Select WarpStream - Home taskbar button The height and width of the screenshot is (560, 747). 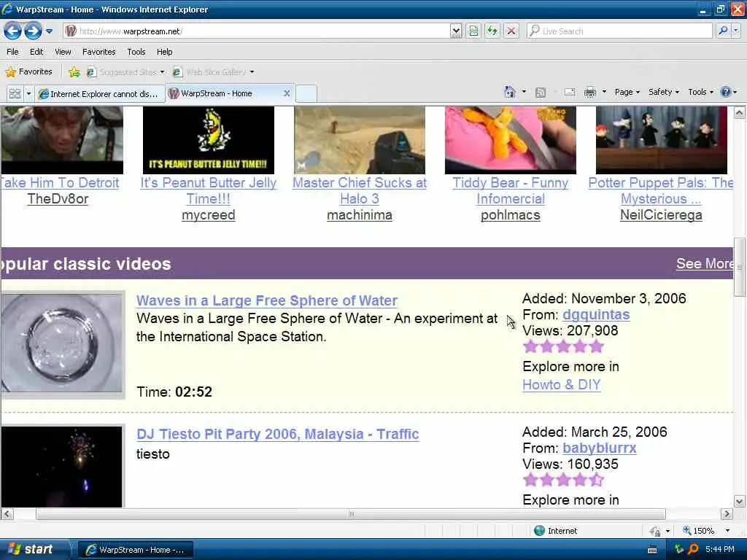(135, 550)
